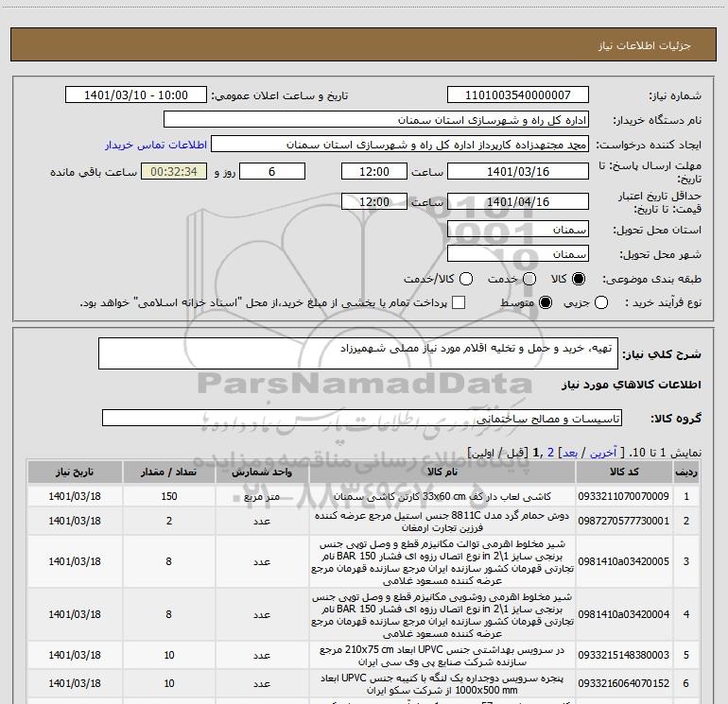Select the جزیی purchase type radio
The height and width of the screenshot is (704, 728).
pos(601,302)
